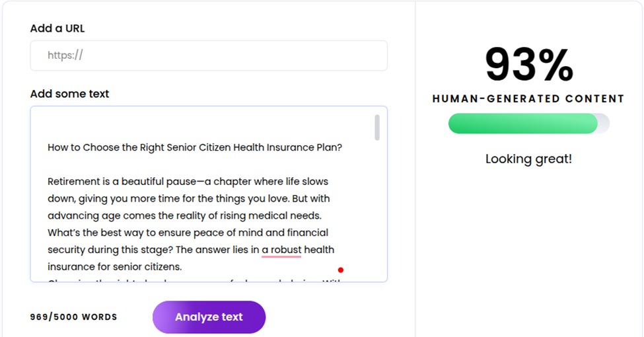
Task: Click the sentence starting "What's the best way"
Action: coord(188,233)
